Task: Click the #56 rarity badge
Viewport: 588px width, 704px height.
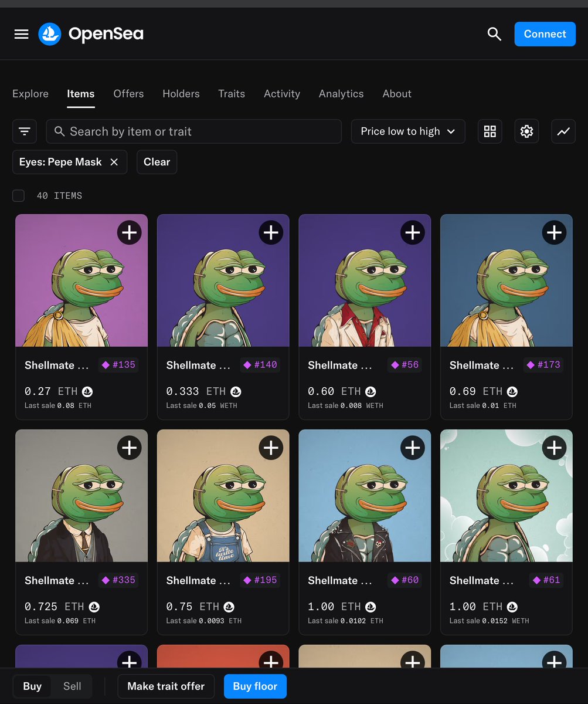Action: [x=405, y=365]
